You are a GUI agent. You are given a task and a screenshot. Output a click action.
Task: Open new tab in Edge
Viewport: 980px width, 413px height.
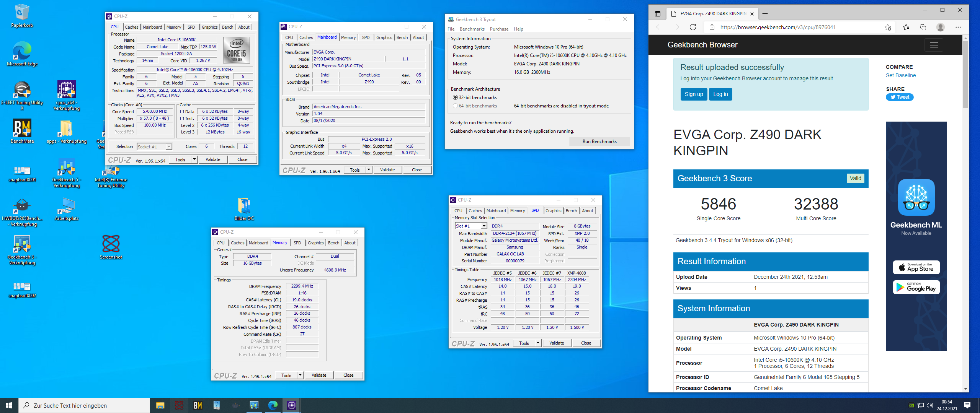[765, 14]
